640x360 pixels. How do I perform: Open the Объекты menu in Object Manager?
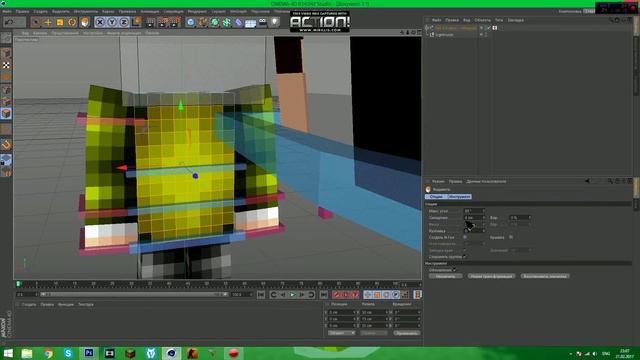pyautogui.click(x=482, y=20)
